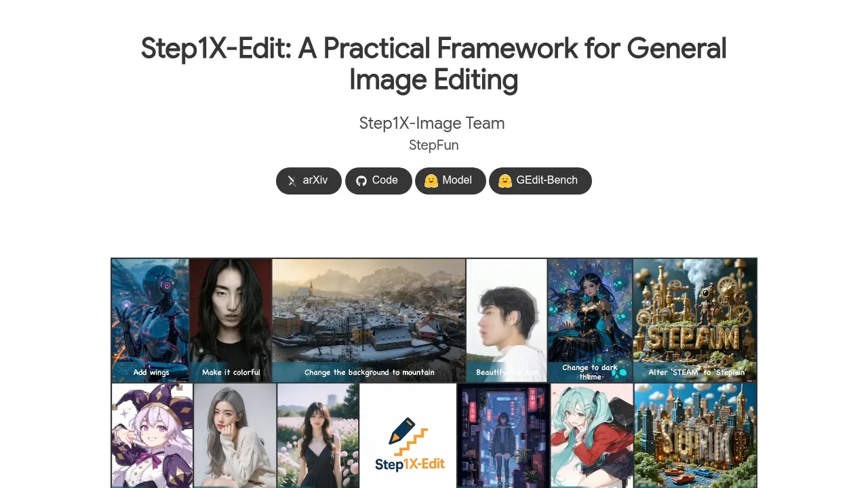Image resolution: width=868 pixels, height=488 pixels.
Task: Click the Step1X-Edit page title heading
Action: [x=434, y=64]
